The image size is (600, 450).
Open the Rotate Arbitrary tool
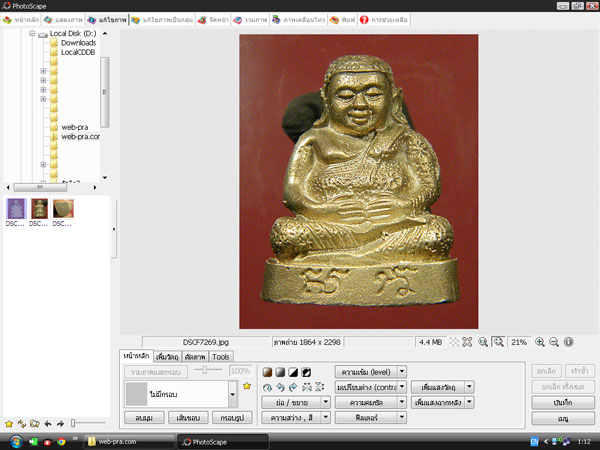point(267,387)
